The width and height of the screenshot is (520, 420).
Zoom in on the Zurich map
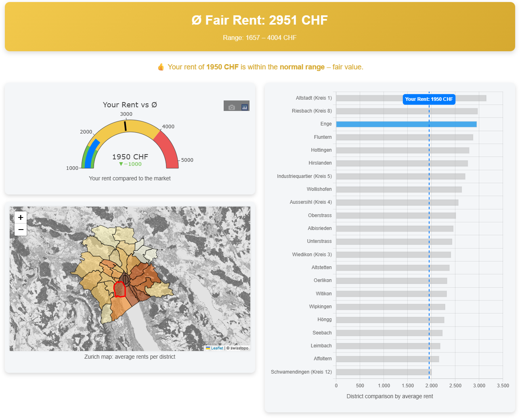pyautogui.click(x=21, y=217)
